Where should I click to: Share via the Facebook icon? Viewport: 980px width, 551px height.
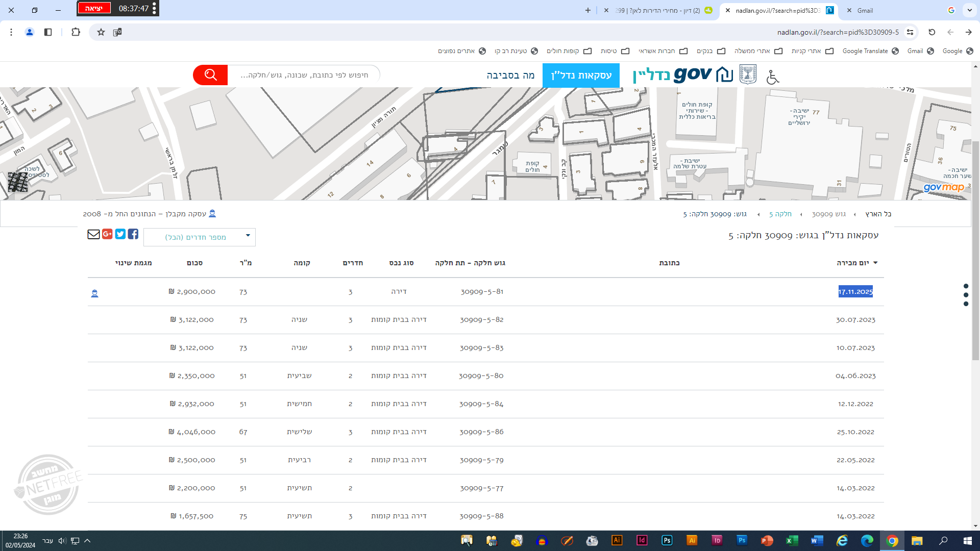pos(133,234)
